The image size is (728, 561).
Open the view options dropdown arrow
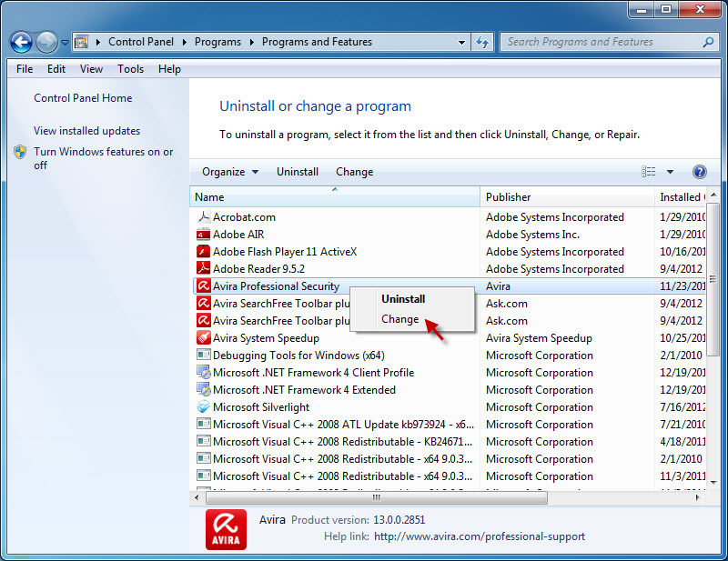pyautogui.click(x=670, y=172)
